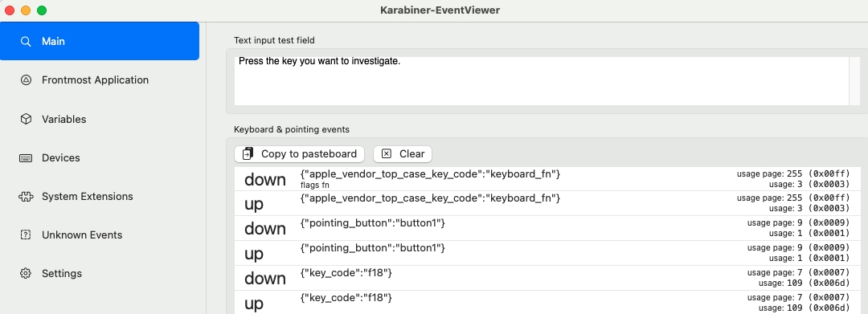Maximize the window with green button
The image size is (868, 314).
(42, 10)
